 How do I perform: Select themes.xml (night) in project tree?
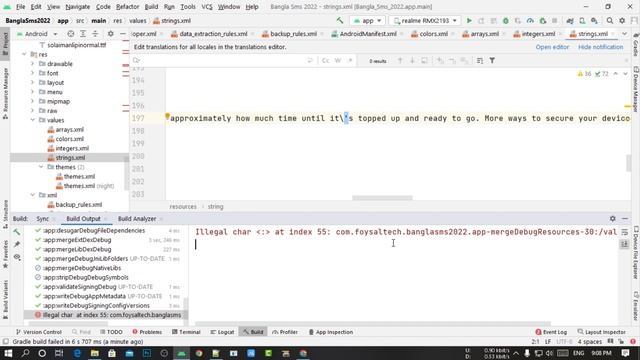pyautogui.click(x=85, y=186)
